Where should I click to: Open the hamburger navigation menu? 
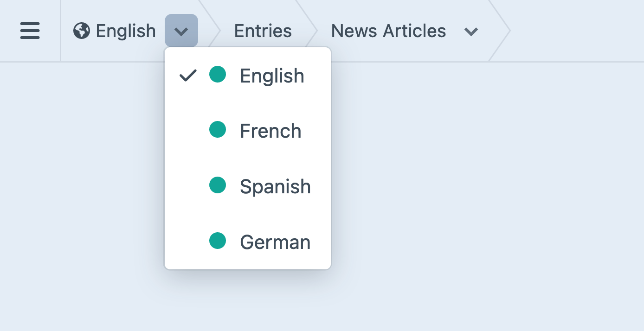30,31
